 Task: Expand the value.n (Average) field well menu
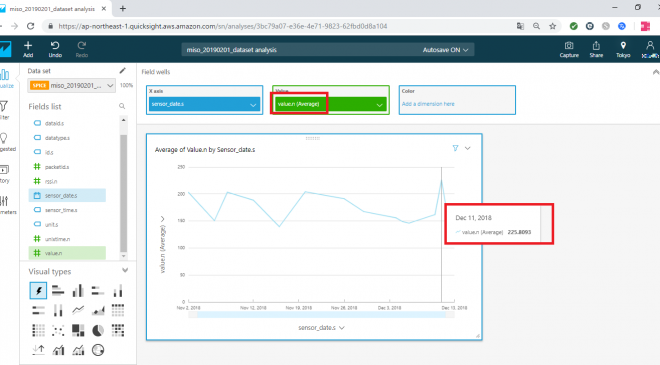pyautogui.click(x=379, y=105)
